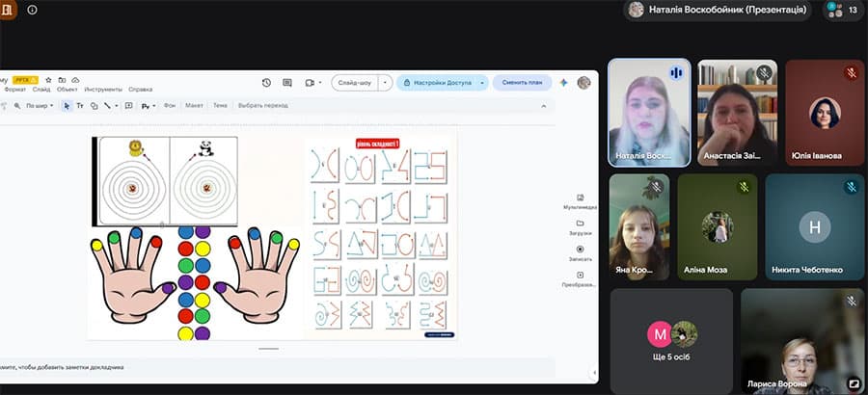
Task: Select Наталія Воск... video tile
Action: click(x=649, y=113)
